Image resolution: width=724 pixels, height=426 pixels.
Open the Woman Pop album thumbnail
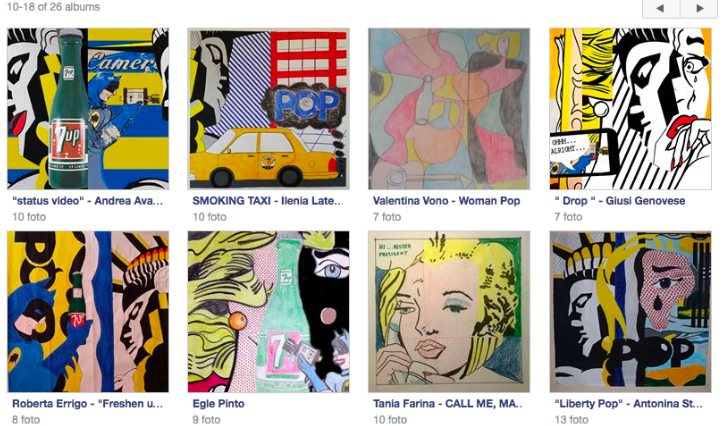(449, 108)
